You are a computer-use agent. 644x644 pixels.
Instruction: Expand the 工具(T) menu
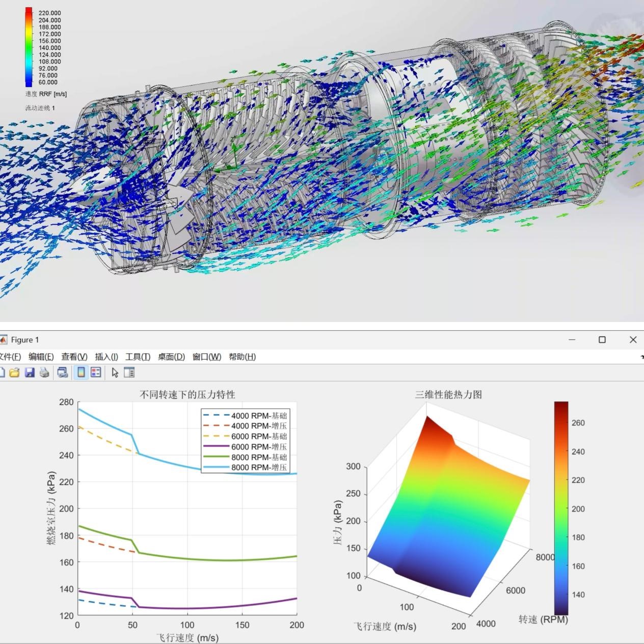point(138,357)
